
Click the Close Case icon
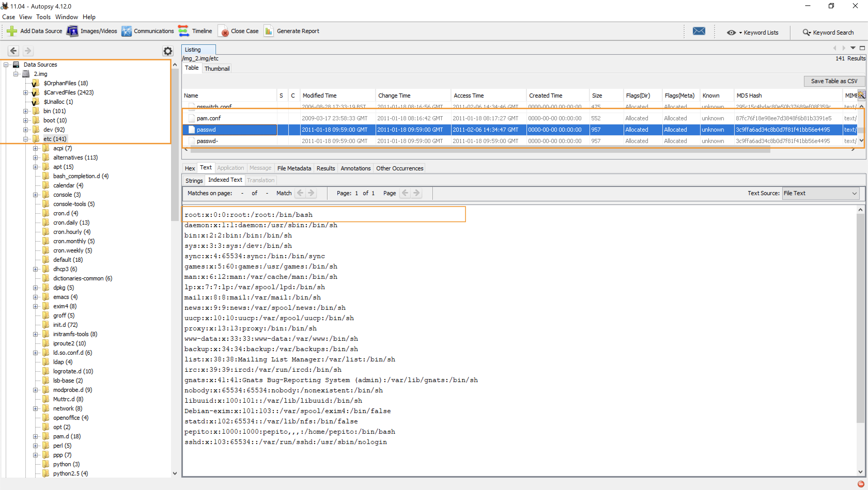[x=223, y=31]
